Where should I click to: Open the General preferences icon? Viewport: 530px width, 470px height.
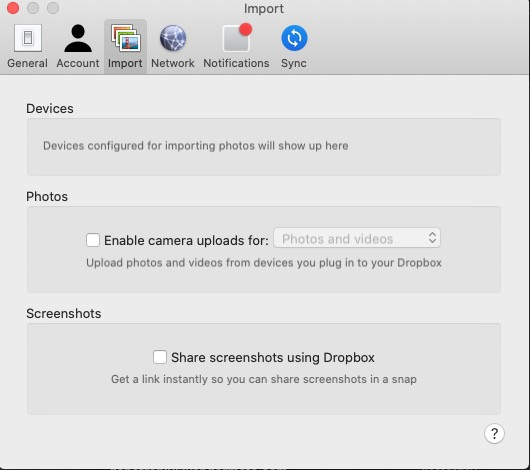(x=28, y=38)
